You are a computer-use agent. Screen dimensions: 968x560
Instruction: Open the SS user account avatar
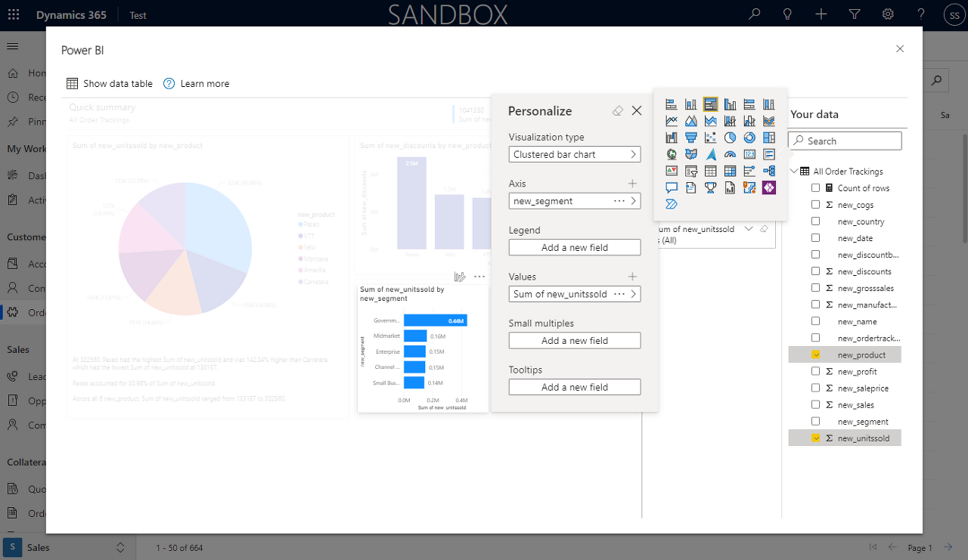click(x=953, y=14)
